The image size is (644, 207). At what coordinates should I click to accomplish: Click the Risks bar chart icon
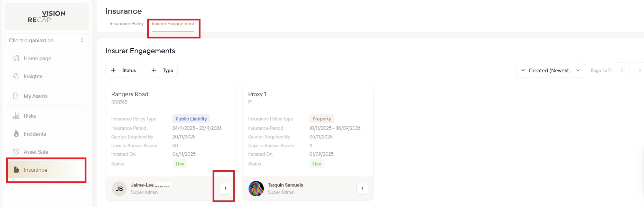tap(16, 116)
